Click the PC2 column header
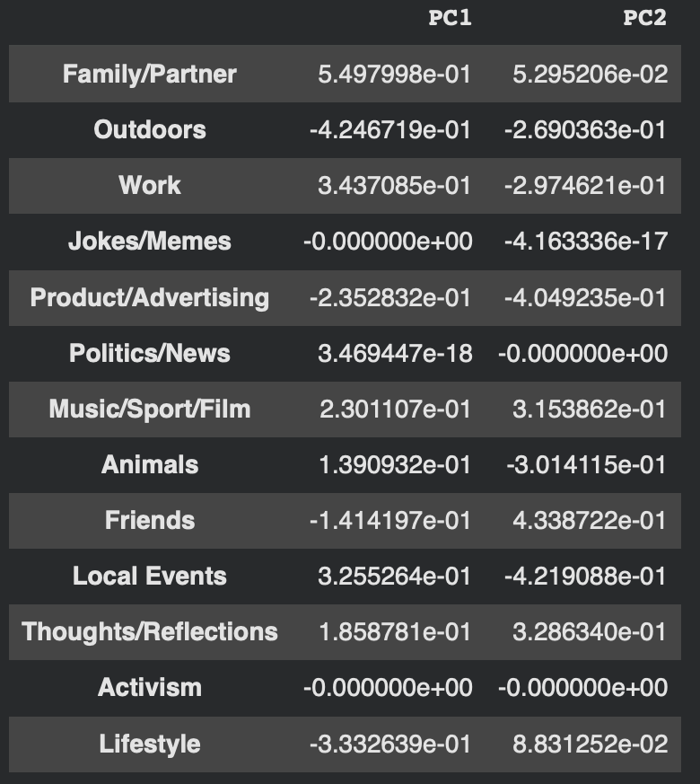The image size is (700, 784). 644,18
